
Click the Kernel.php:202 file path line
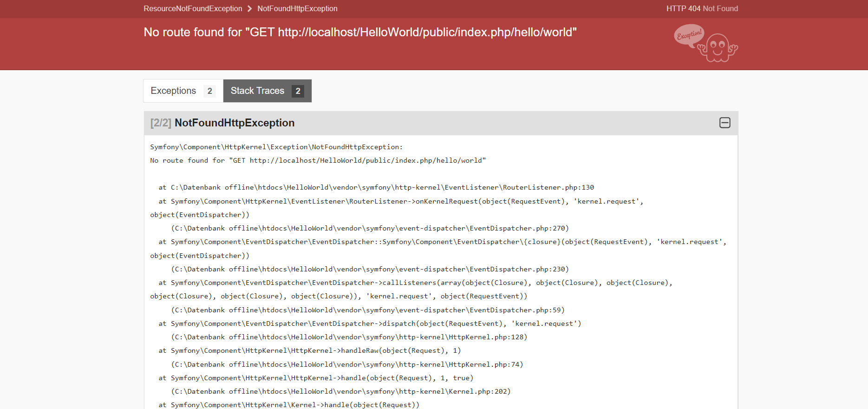click(x=341, y=391)
